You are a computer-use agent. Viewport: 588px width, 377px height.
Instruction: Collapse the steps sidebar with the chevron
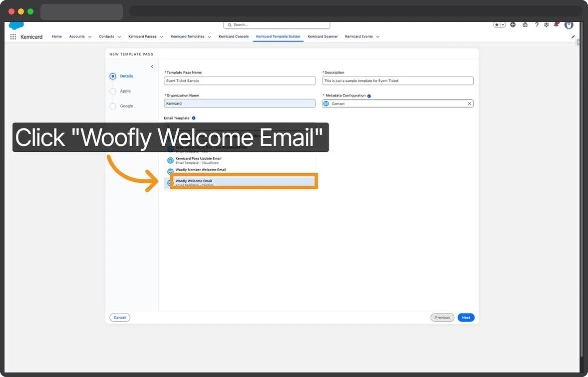tap(152, 66)
